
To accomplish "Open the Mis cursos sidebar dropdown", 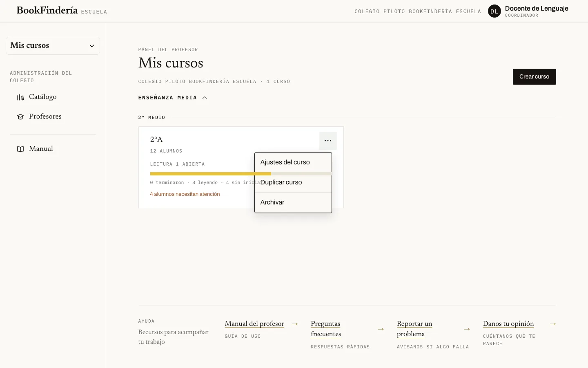I will pyautogui.click(x=53, y=46).
